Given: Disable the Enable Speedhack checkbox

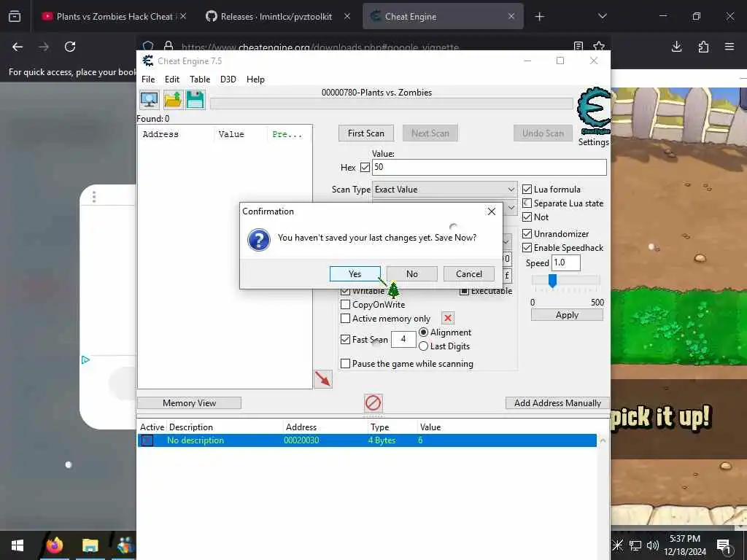Looking at the screenshot, I should pos(527,247).
